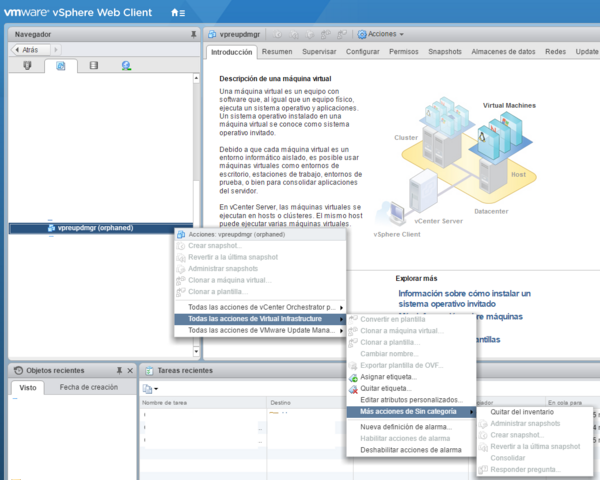Open the Acciones dropdown in toolbar
The width and height of the screenshot is (600, 480).
coord(381,34)
